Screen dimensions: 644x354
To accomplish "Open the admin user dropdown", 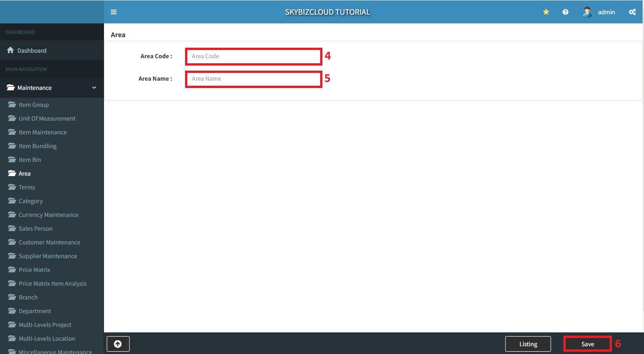I will [x=606, y=12].
